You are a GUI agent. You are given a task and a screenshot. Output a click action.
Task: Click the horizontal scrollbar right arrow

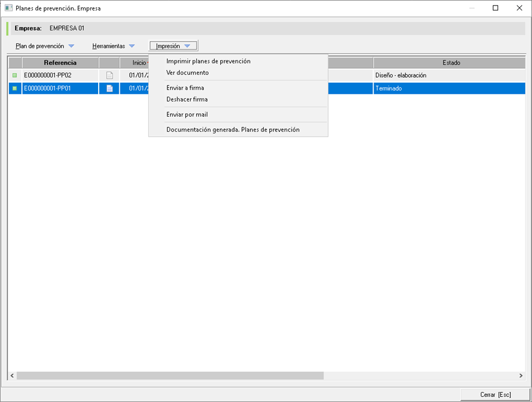point(521,376)
